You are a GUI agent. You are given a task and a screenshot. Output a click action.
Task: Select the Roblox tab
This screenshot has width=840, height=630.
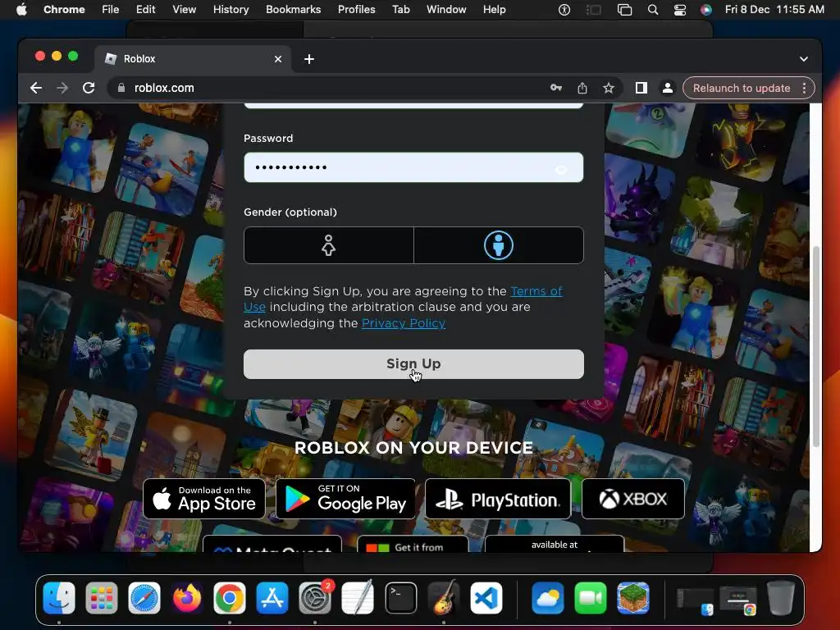pyautogui.click(x=193, y=59)
